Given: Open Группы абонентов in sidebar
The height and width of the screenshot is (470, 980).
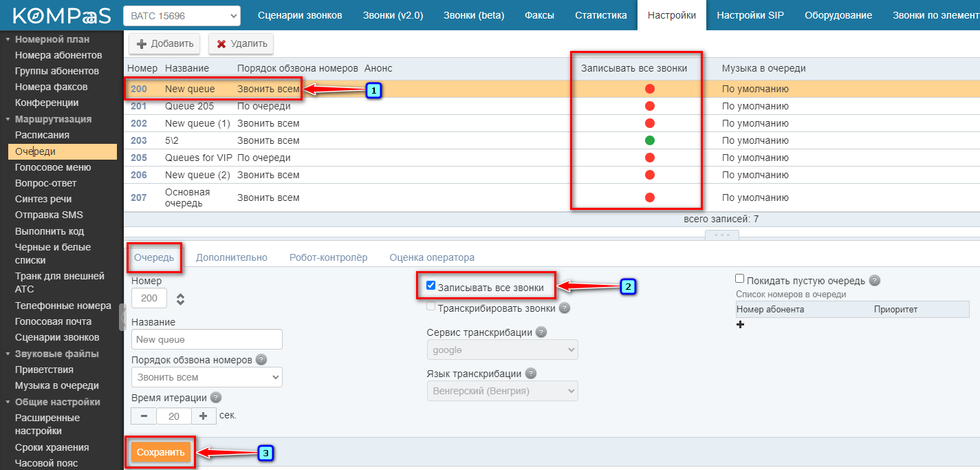Looking at the screenshot, I should pos(57,71).
